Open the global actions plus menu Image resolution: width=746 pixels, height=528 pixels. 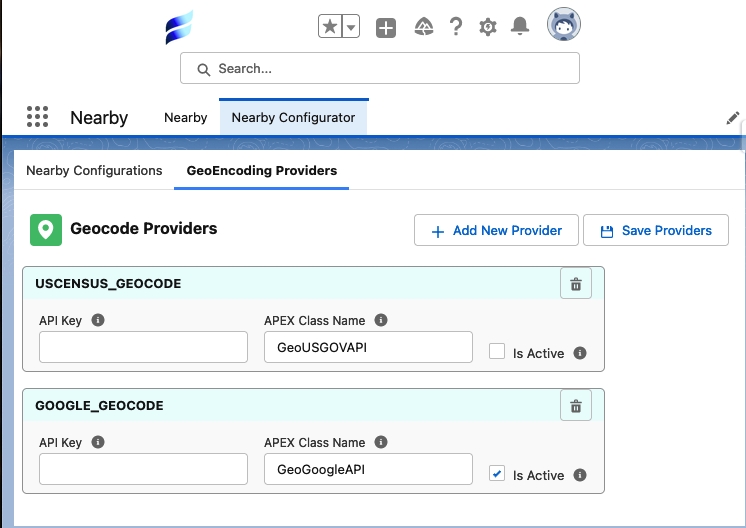pyautogui.click(x=386, y=28)
